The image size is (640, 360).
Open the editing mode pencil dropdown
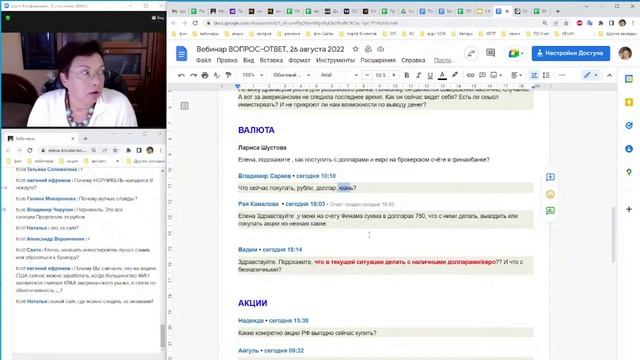point(590,75)
